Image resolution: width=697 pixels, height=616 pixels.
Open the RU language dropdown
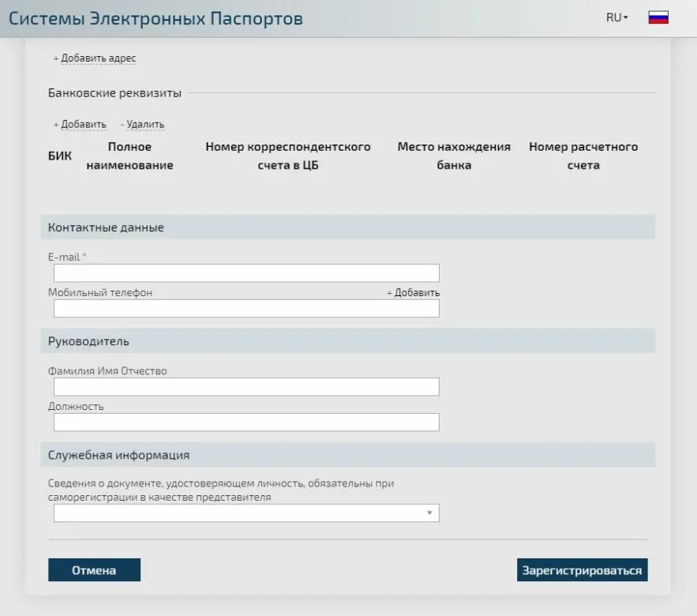617,18
